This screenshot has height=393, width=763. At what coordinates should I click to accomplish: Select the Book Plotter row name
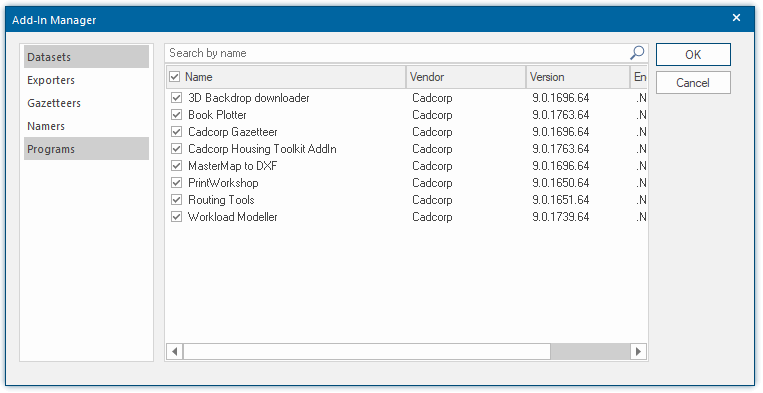tap(217, 115)
